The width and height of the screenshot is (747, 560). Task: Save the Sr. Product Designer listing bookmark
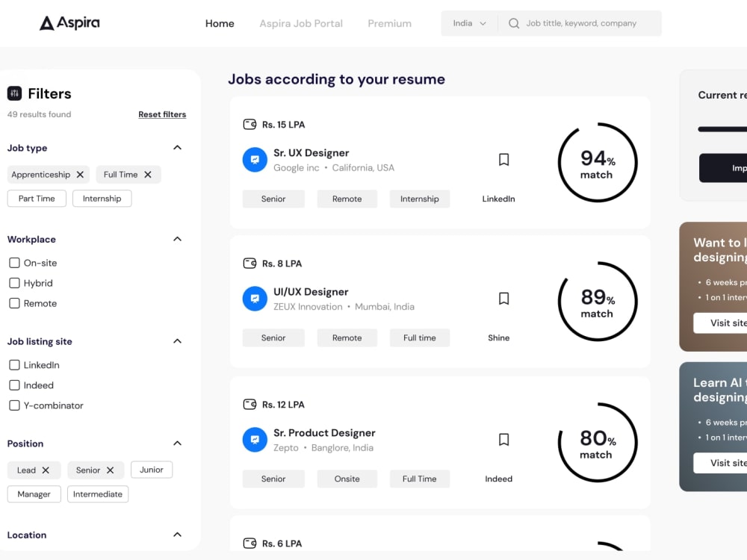coord(503,440)
